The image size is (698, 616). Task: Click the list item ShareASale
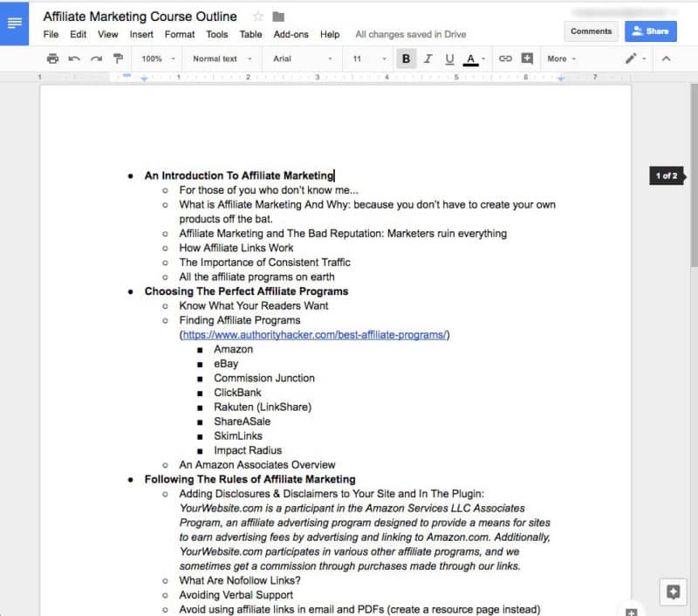[x=242, y=421]
